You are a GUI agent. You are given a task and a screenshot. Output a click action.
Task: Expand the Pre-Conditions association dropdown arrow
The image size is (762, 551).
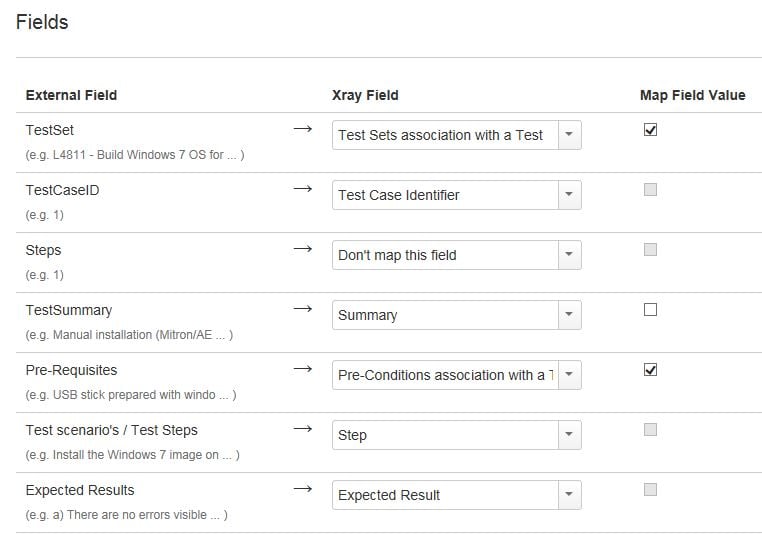point(569,375)
